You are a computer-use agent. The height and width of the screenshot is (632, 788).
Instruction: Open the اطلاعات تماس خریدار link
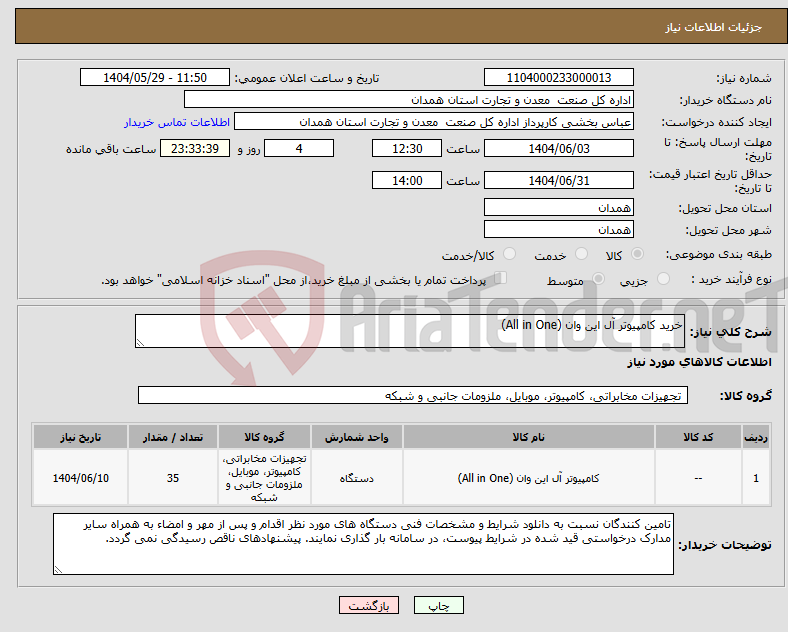coord(177,123)
